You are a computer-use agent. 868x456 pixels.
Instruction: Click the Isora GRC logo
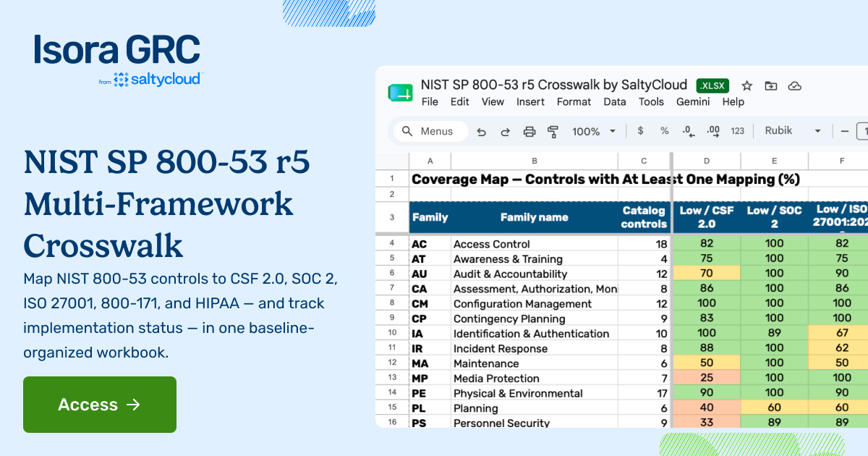click(x=116, y=49)
